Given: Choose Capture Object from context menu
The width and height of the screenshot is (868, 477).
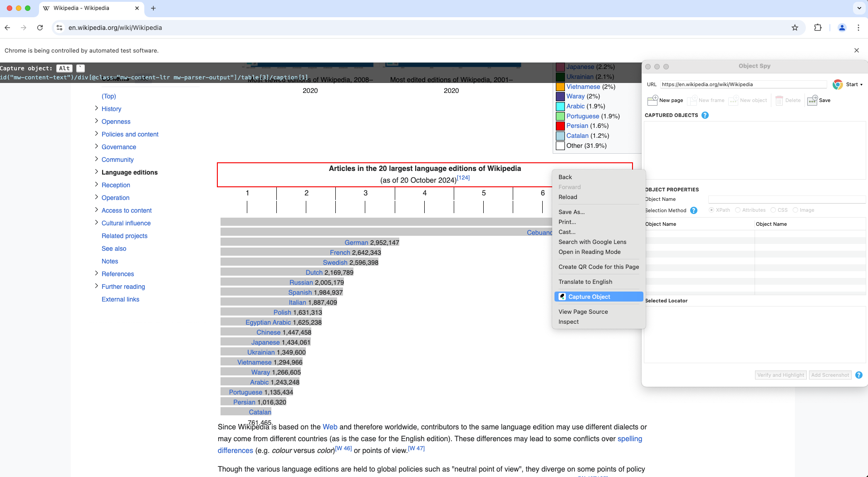Looking at the screenshot, I should [x=598, y=297].
